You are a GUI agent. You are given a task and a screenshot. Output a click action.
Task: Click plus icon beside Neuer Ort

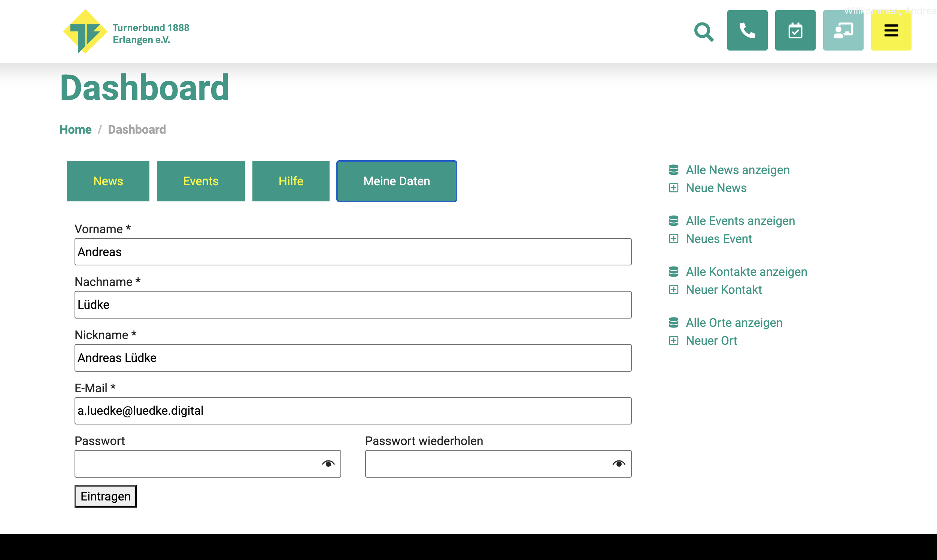(673, 341)
